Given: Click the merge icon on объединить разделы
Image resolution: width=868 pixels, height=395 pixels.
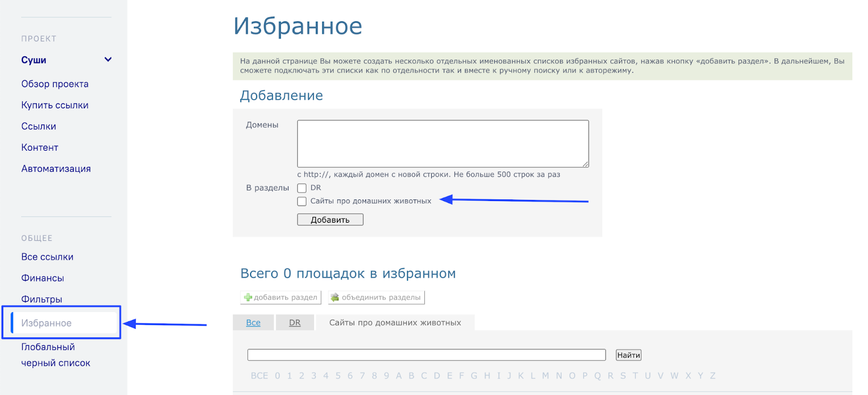Looking at the screenshot, I should 335,297.
